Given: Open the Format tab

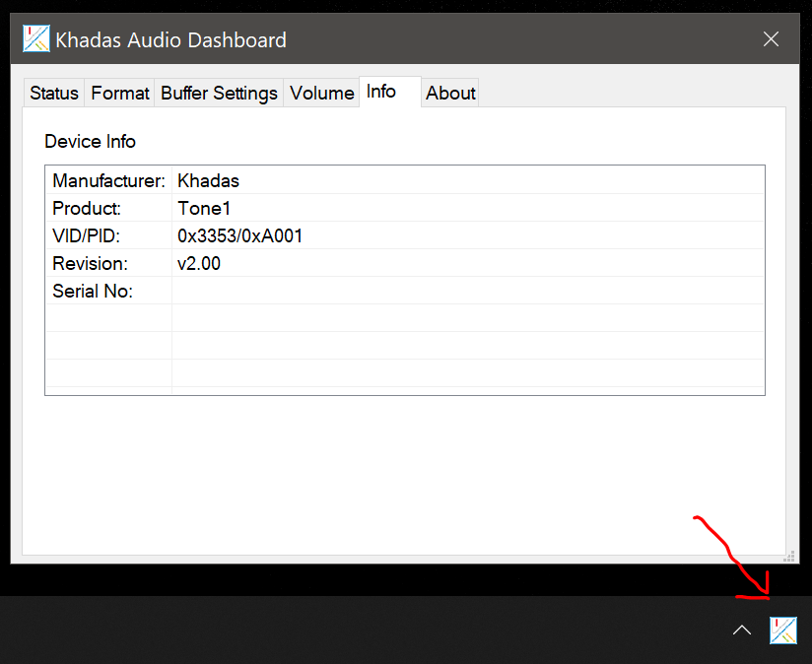Looking at the screenshot, I should click(x=119, y=94).
